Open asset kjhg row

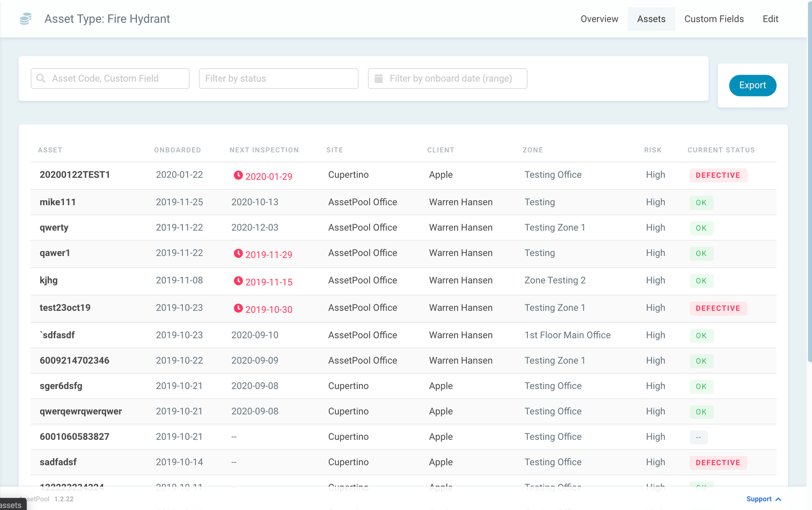[x=403, y=281]
